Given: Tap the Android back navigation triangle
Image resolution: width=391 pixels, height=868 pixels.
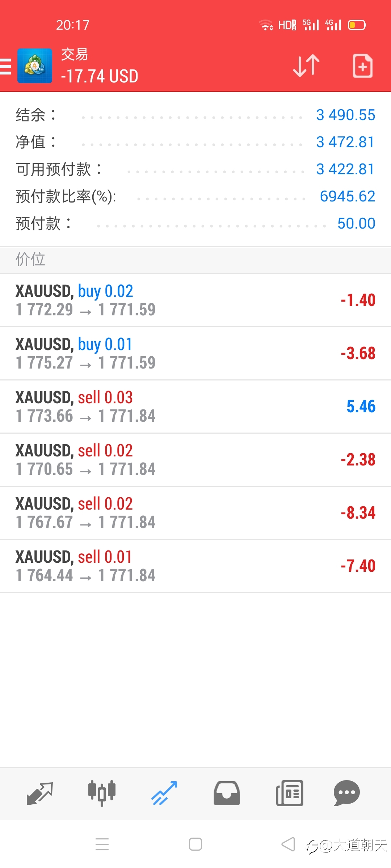Looking at the screenshot, I should tap(288, 844).
